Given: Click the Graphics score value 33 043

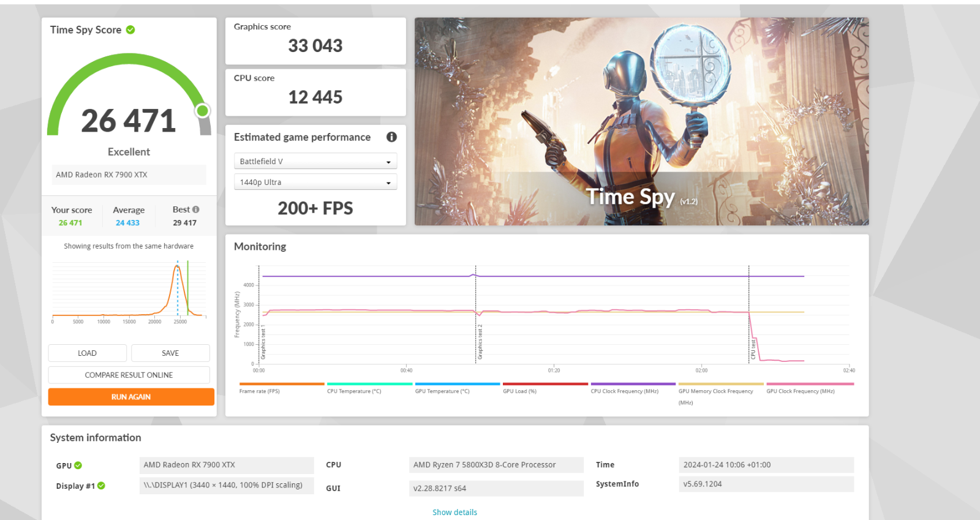Looking at the screenshot, I should [315, 46].
